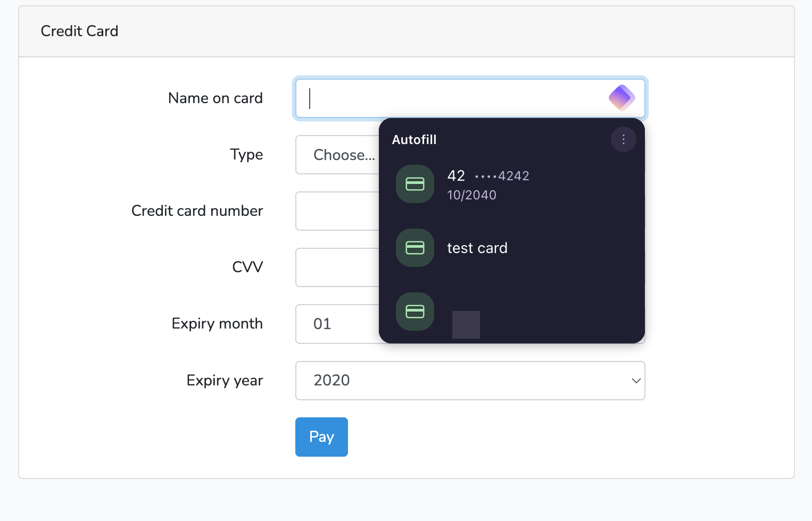Click the "Credit Card" panel header
Image resolution: width=812 pixels, height=521 pixels.
[x=80, y=31]
